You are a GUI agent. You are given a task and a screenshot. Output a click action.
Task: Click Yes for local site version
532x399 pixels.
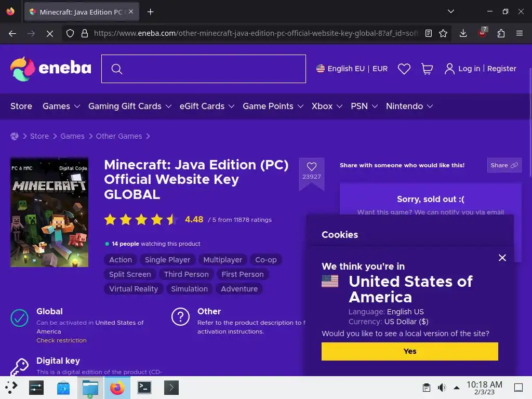pos(409,351)
